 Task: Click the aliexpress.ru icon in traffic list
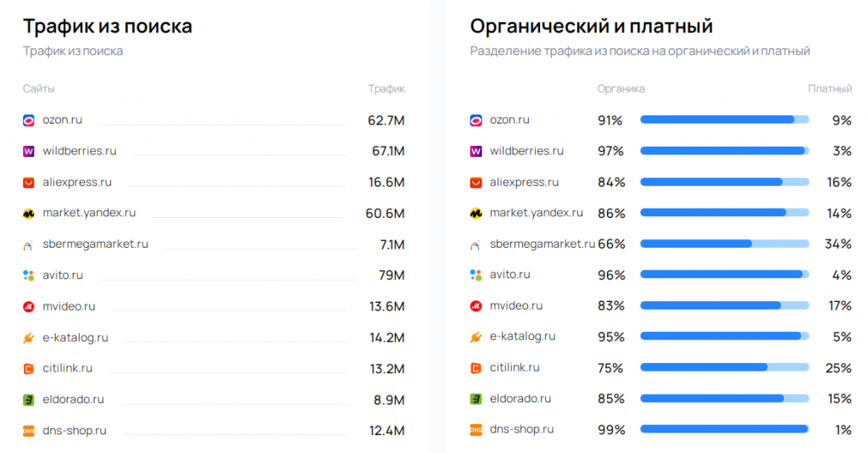click(x=28, y=182)
